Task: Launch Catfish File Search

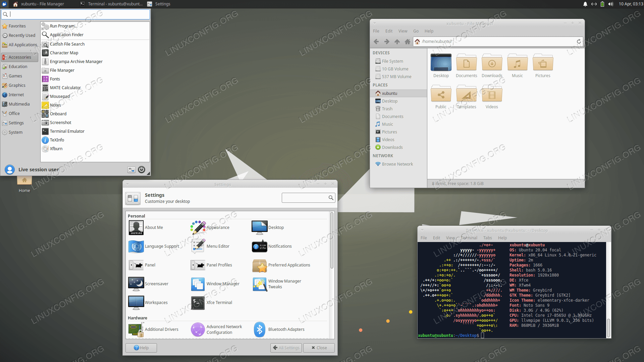Action: click(x=95, y=44)
